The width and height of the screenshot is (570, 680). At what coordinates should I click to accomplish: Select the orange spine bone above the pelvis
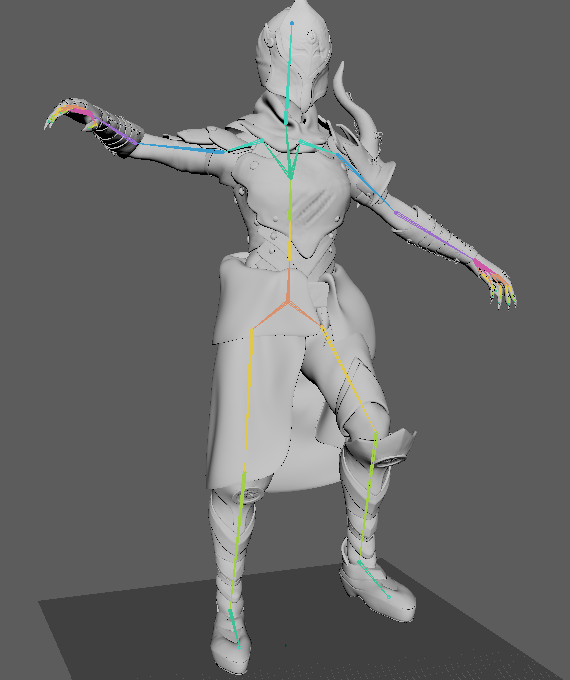tap(288, 280)
